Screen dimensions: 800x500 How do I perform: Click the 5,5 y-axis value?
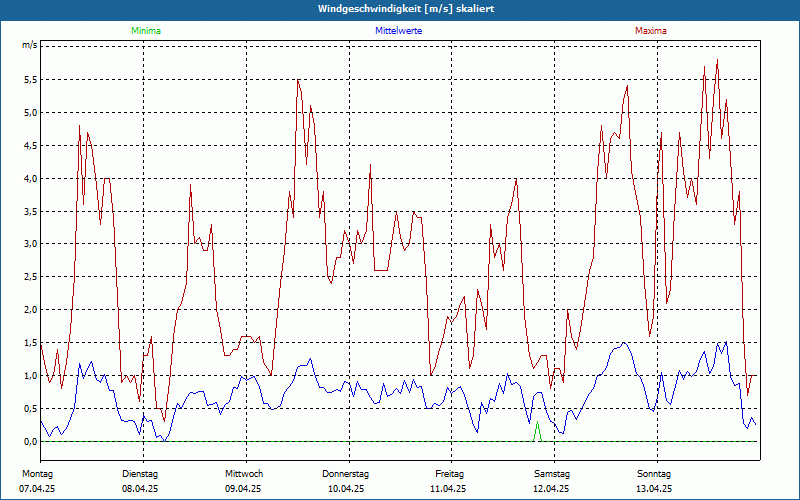tap(31, 80)
